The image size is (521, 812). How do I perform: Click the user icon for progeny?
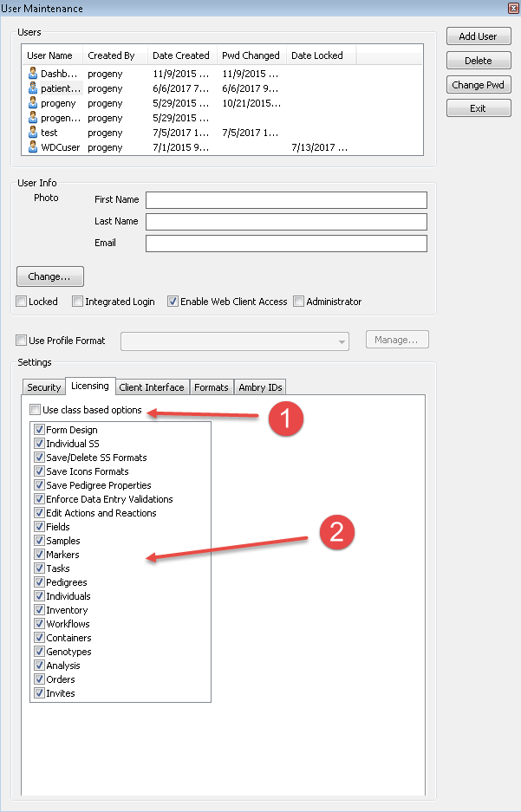click(33, 103)
